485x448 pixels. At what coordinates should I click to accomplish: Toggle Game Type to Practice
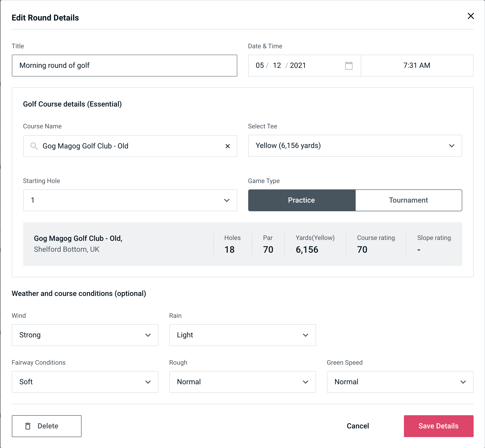tap(301, 200)
